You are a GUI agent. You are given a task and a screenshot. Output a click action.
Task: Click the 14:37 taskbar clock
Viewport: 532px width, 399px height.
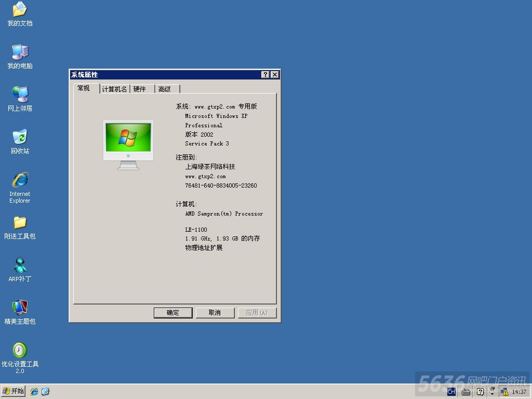519,392
